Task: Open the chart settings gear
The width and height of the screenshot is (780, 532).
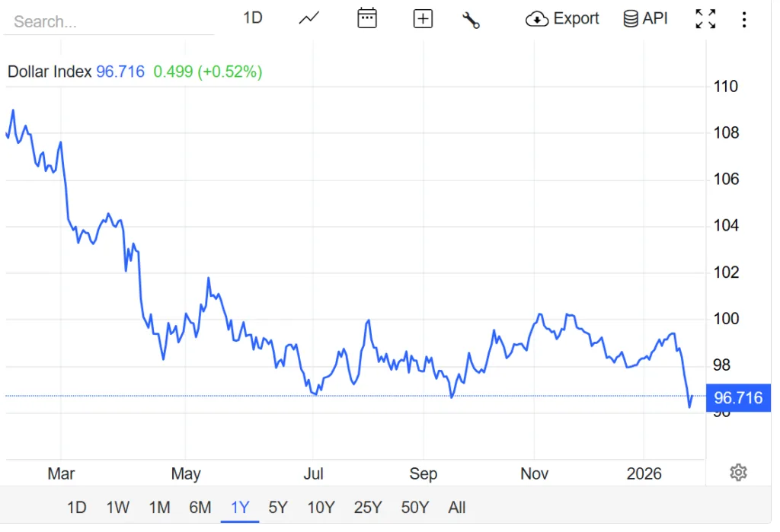Action: coord(738,473)
